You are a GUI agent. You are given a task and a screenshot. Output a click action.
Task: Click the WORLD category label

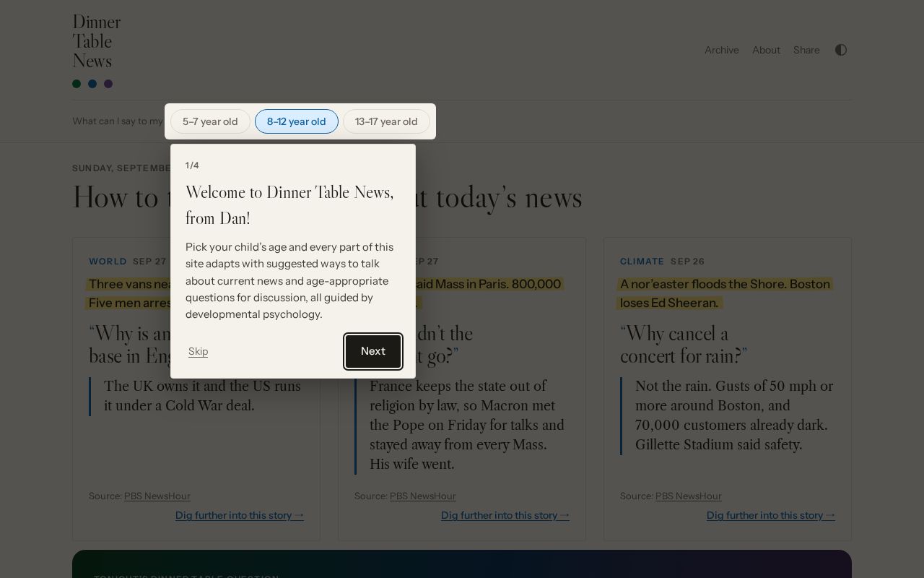[108, 262]
